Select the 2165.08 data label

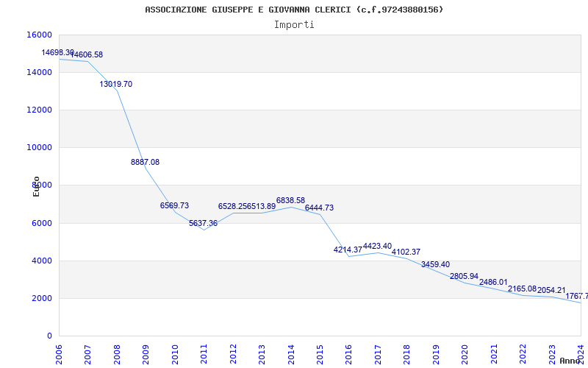click(x=523, y=289)
